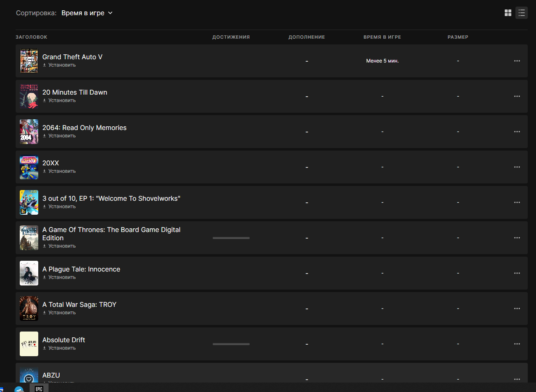Open the Время в игре sort dropdown
Viewport: 536px width, 392px height.
coord(87,13)
